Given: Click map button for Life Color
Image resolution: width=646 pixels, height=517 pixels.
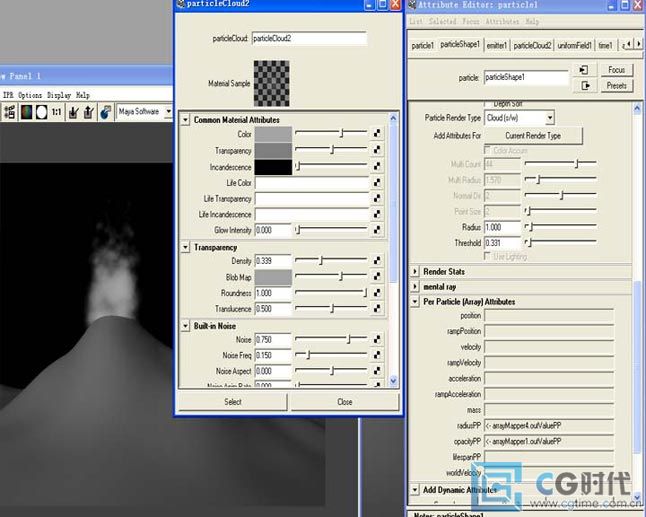Looking at the screenshot, I should pos(377,182).
